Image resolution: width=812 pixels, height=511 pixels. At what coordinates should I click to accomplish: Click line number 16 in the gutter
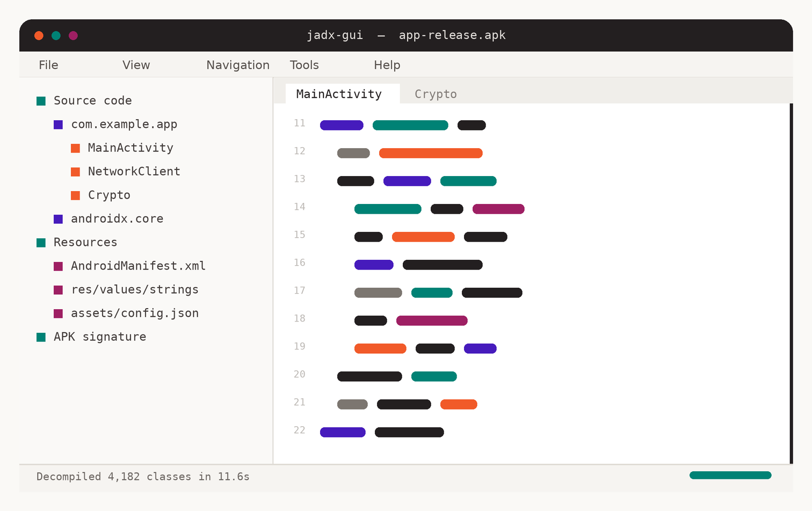point(300,263)
